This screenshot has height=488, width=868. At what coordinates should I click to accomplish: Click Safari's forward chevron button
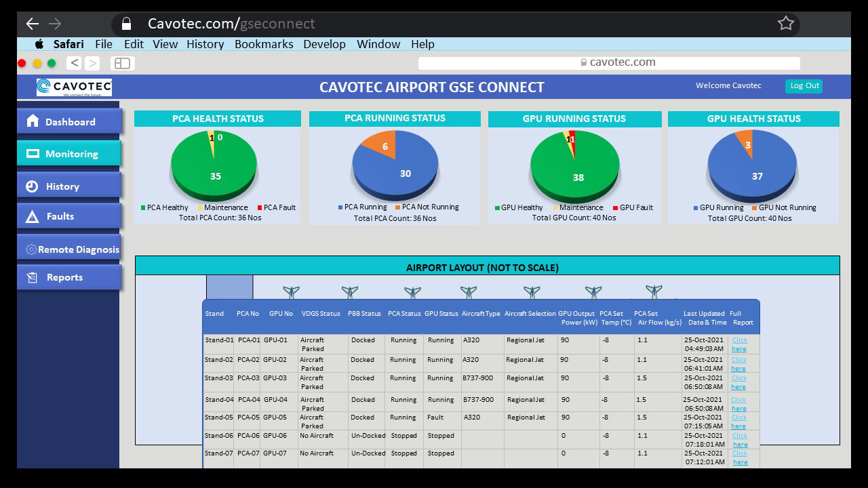(92, 63)
